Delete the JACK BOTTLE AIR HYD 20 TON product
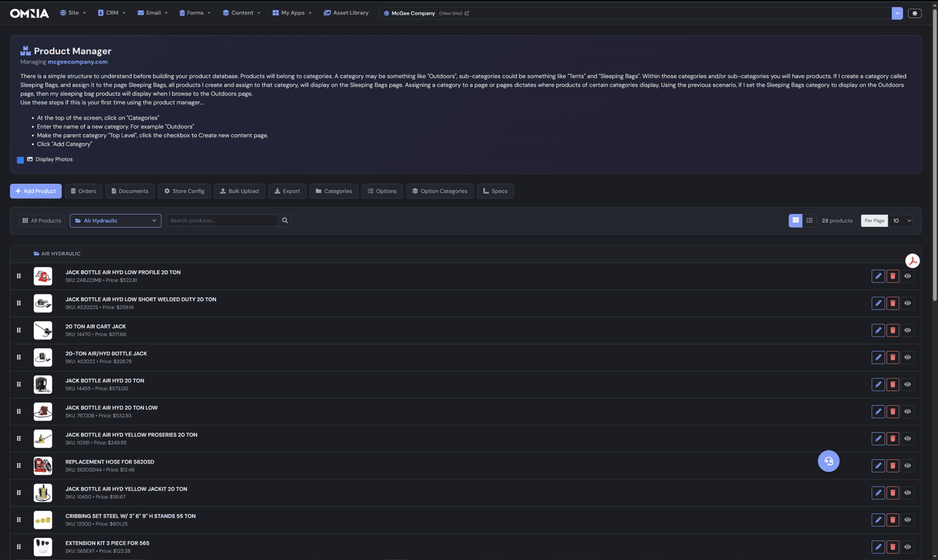This screenshot has height=560, width=938. (x=893, y=385)
